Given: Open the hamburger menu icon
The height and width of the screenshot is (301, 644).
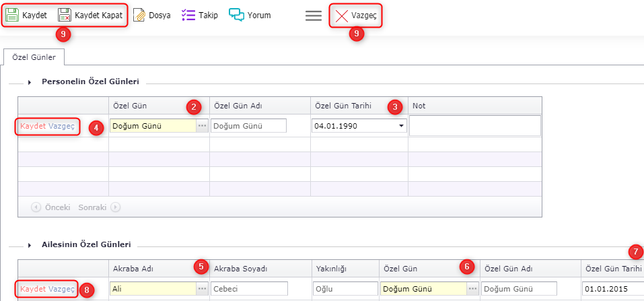Looking at the screenshot, I should coord(313,15).
